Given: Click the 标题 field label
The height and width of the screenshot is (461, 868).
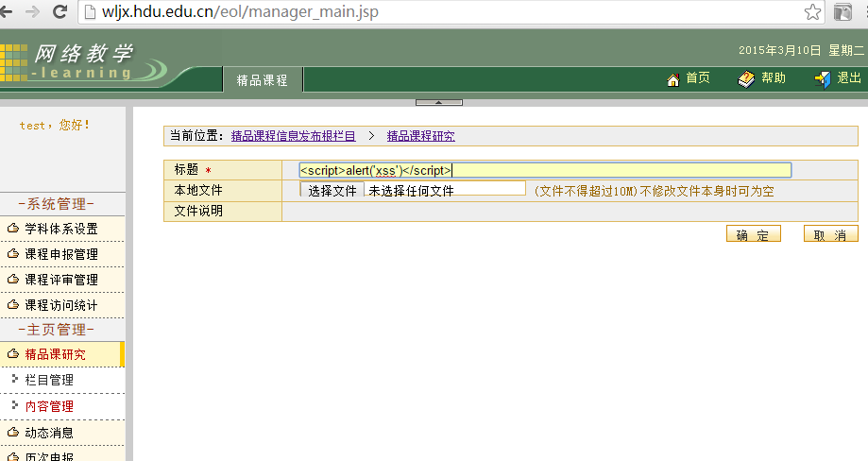Looking at the screenshot, I should [187, 169].
